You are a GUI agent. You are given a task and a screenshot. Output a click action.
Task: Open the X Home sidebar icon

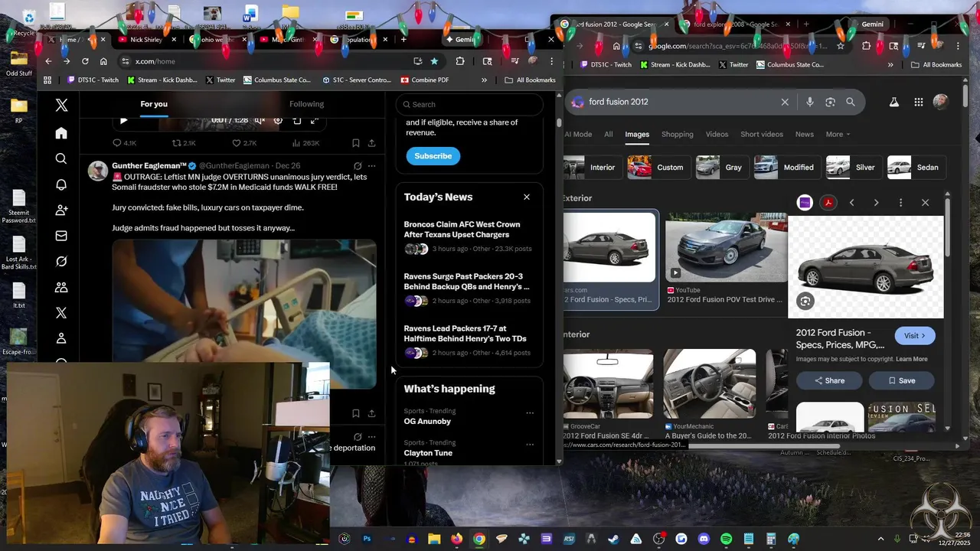coord(61,133)
